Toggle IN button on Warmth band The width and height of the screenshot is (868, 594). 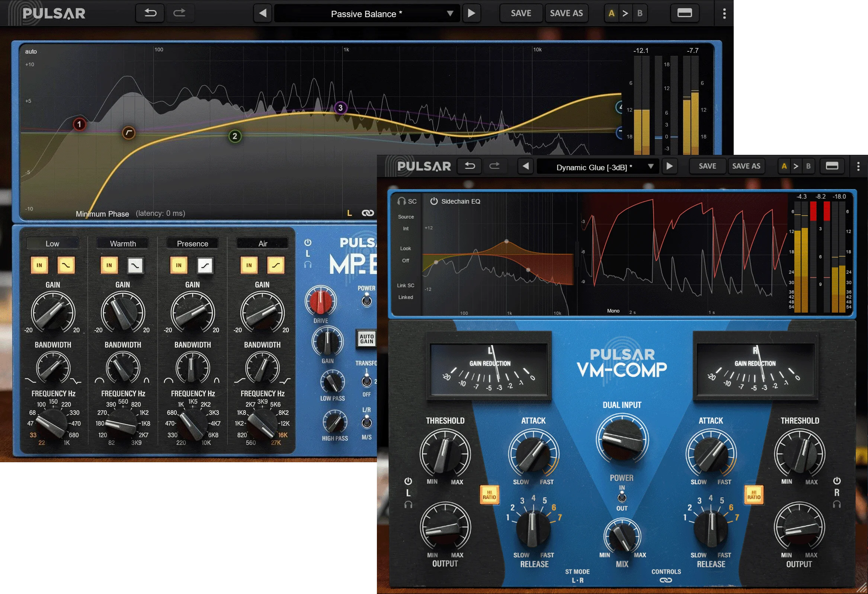coord(109,265)
